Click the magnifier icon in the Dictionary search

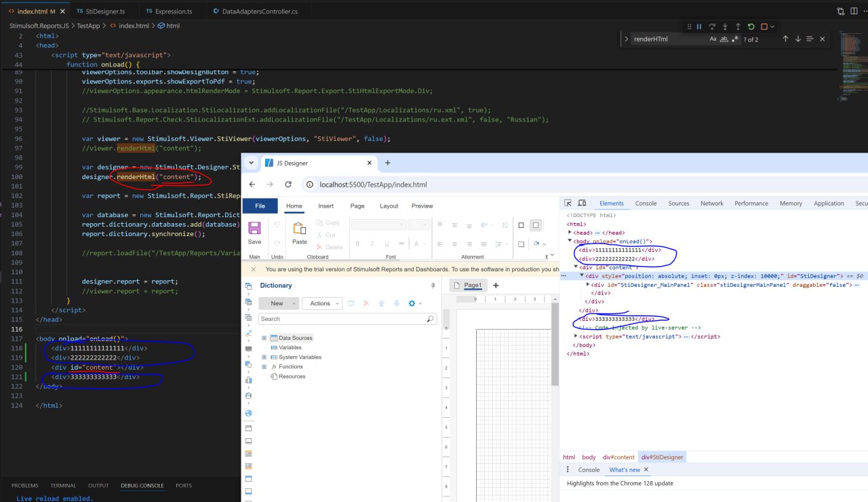[x=430, y=319]
